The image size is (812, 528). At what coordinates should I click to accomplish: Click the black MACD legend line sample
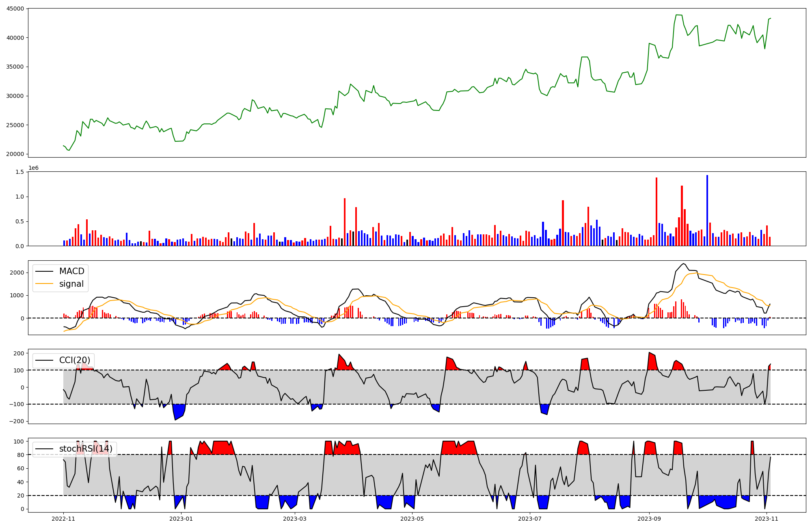pos(44,271)
